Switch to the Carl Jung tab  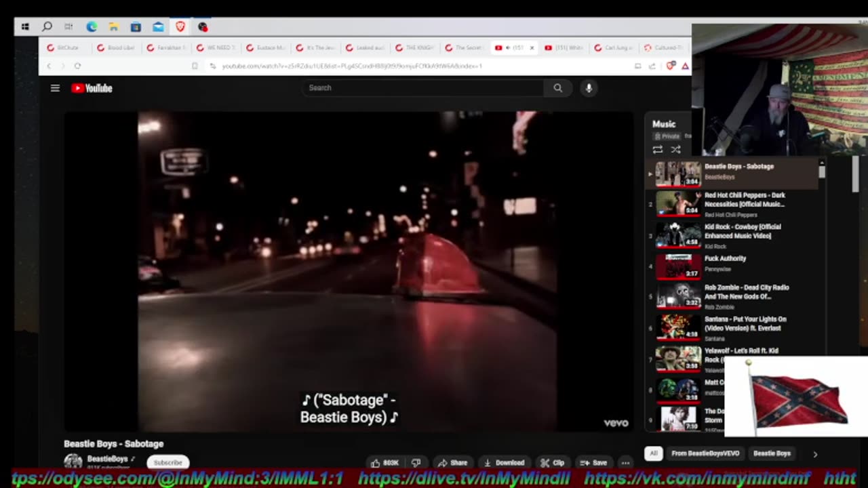point(614,48)
